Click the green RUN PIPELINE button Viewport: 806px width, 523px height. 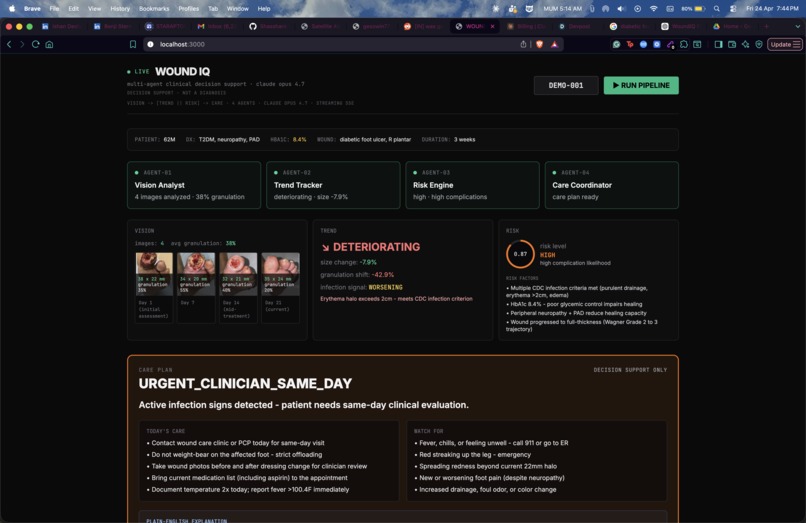(640, 85)
